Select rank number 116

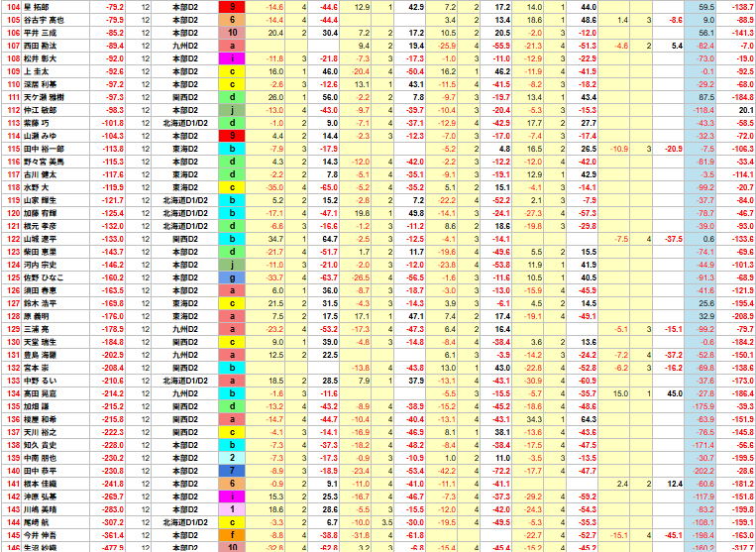(x=14, y=162)
